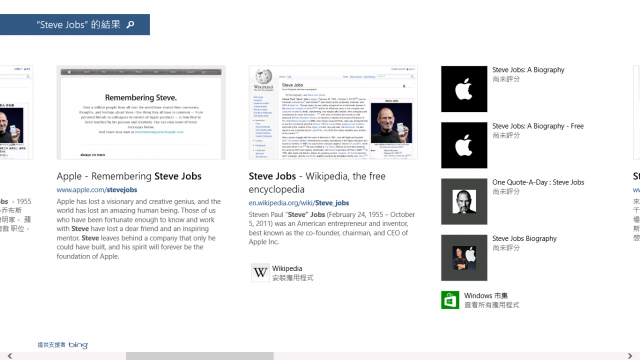Click the search magnifier icon in header

130,24
